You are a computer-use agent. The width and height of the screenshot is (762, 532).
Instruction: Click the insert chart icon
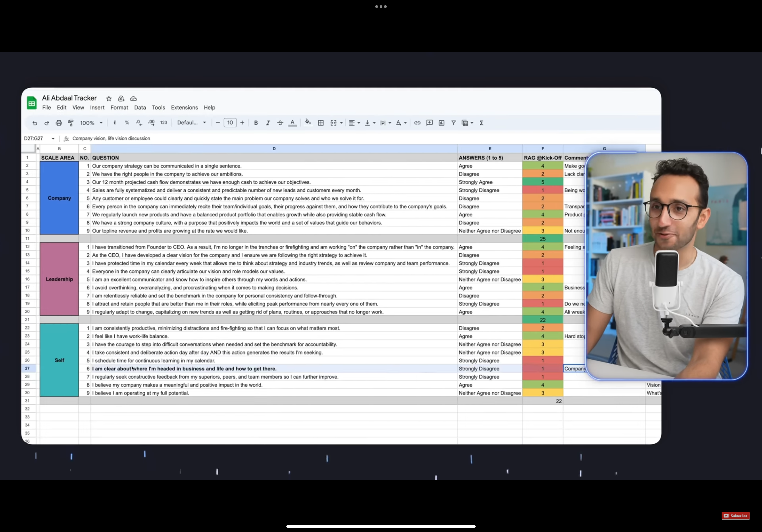[x=441, y=123]
